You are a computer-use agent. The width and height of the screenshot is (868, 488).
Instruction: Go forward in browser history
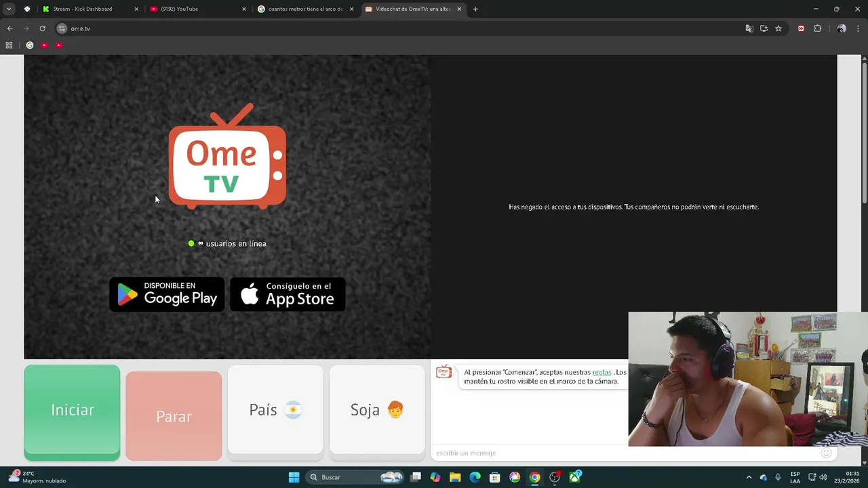26,28
